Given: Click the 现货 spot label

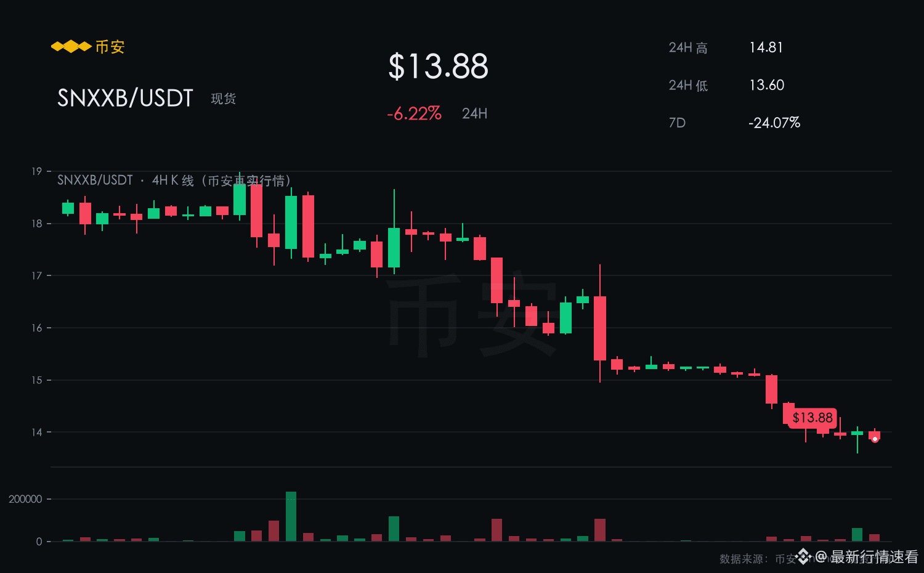Looking at the screenshot, I should pos(224,99).
